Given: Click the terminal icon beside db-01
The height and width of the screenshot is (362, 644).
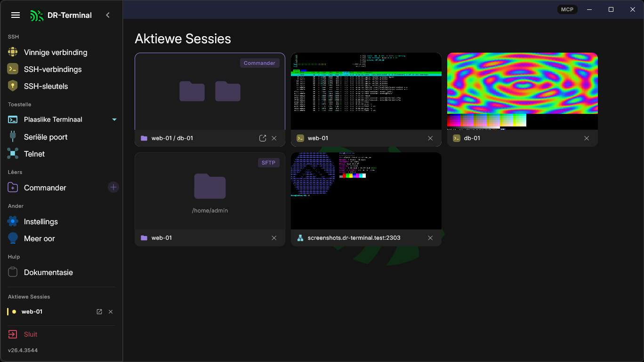Looking at the screenshot, I should point(457,138).
